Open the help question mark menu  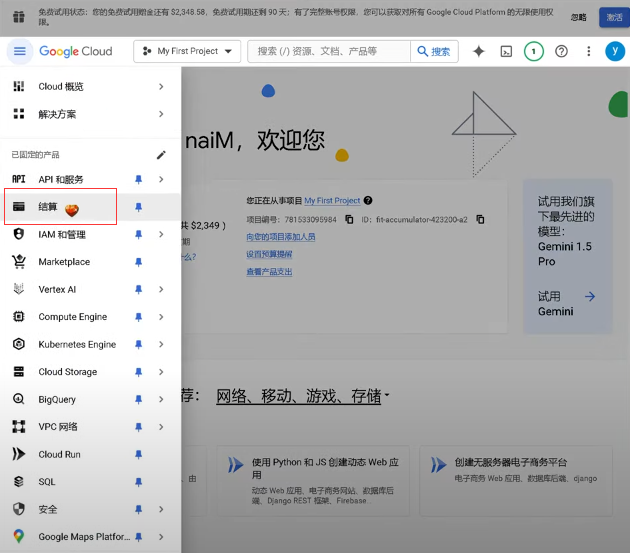pos(561,51)
